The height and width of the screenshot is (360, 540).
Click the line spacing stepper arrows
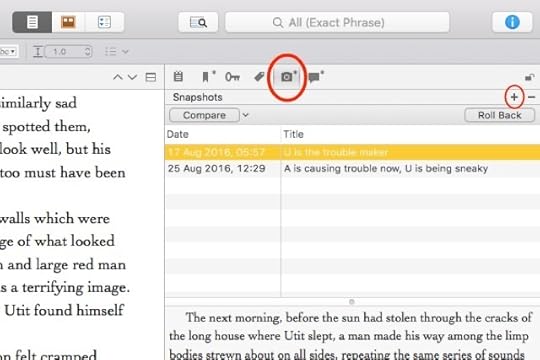pyautogui.click(x=88, y=52)
